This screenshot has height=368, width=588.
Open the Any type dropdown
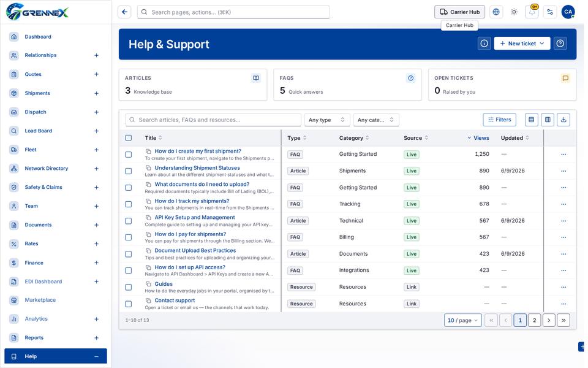pyautogui.click(x=326, y=120)
